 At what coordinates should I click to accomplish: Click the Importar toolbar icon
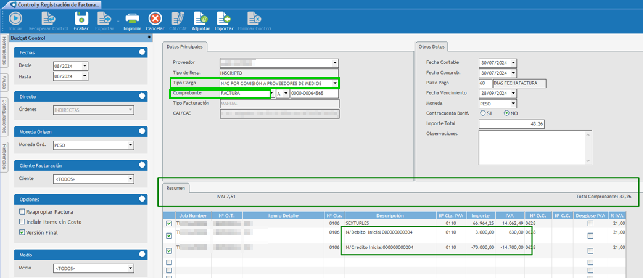[224, 18]
